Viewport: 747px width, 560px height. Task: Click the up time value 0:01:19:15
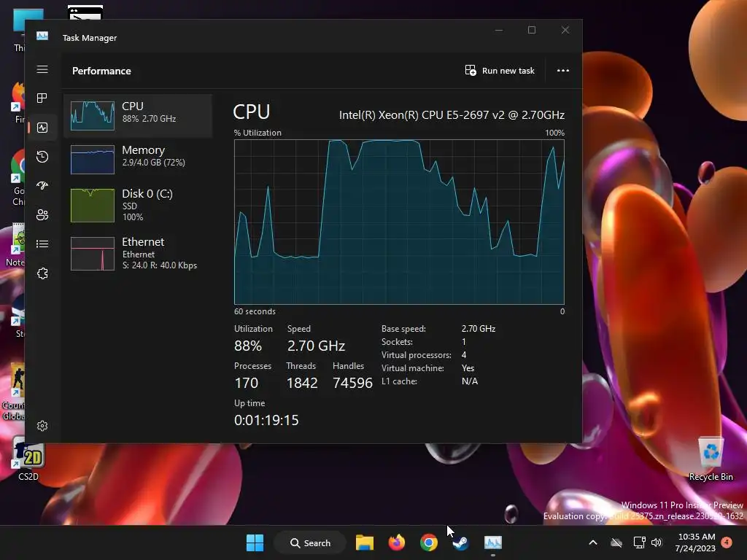tap(266, 420)
